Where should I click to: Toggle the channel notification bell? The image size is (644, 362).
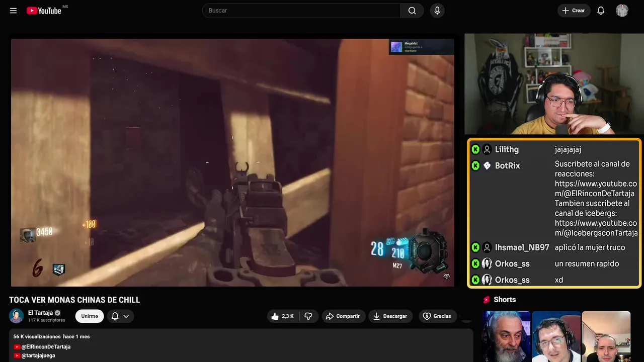[x=115, y=316]
